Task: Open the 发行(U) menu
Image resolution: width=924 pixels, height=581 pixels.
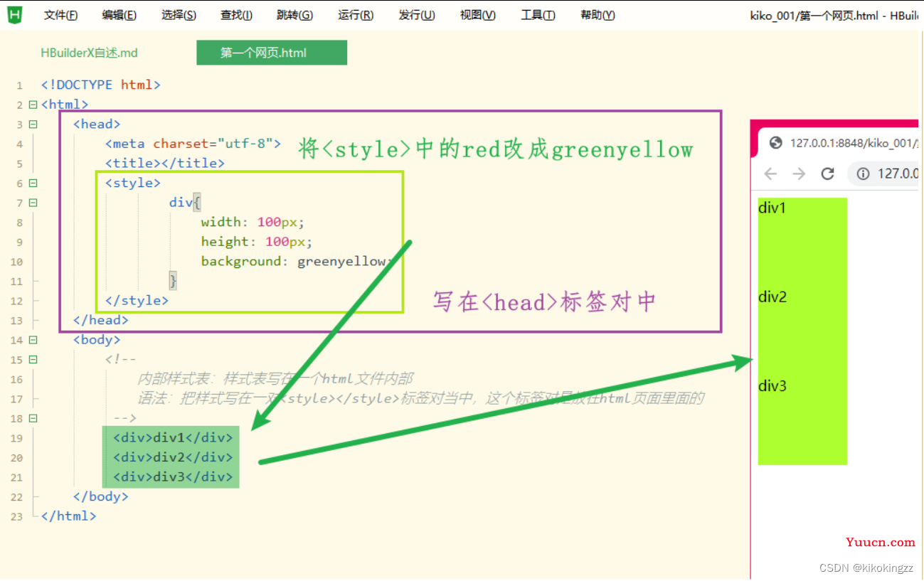Action: (x=417, y=15)
